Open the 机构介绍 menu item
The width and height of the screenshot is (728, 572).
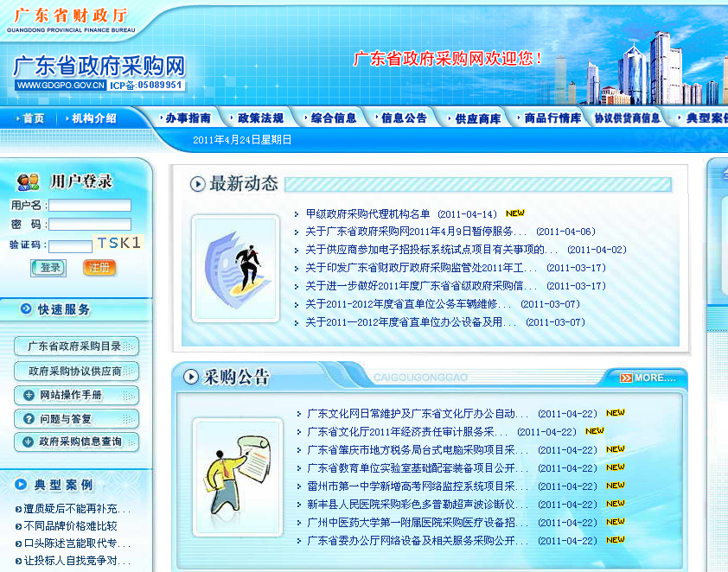click(93, 118)
